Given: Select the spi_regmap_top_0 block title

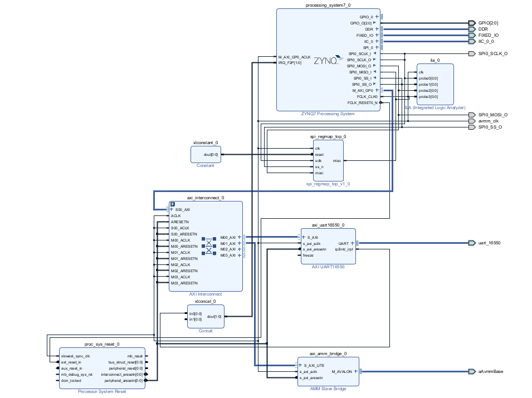Looking at the screenshot, I should (x=328, y=136).
